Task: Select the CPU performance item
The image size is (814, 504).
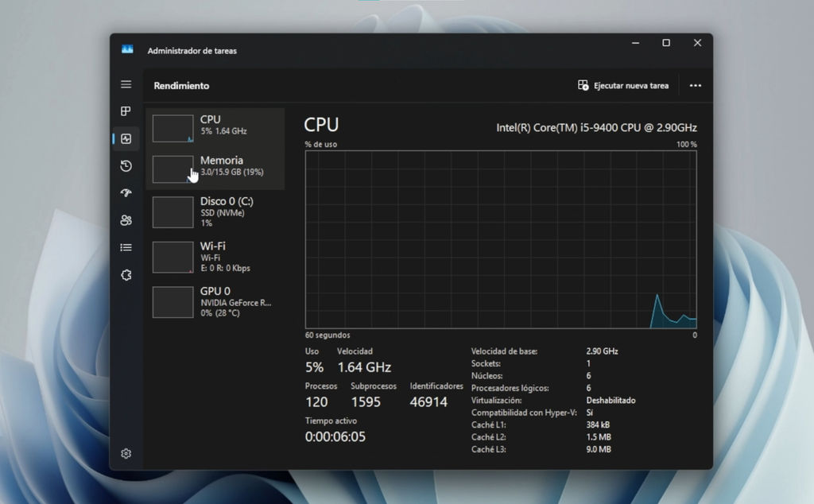Action: coord(215,128)
